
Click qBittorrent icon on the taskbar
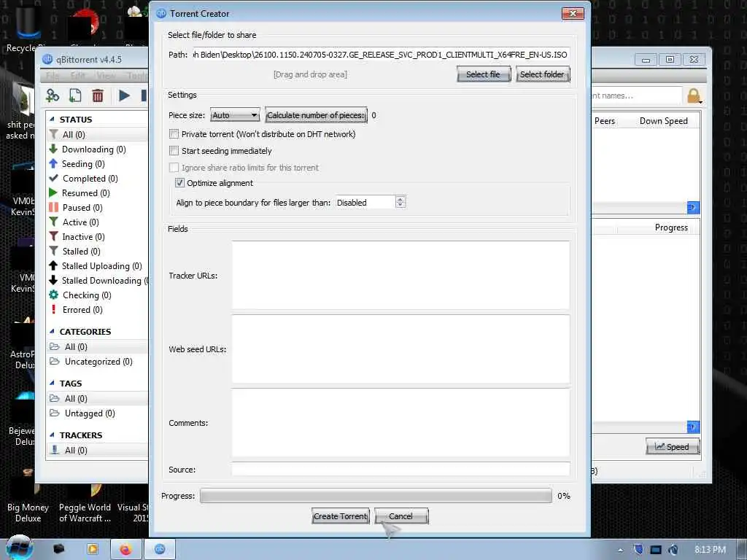point(160,550)
